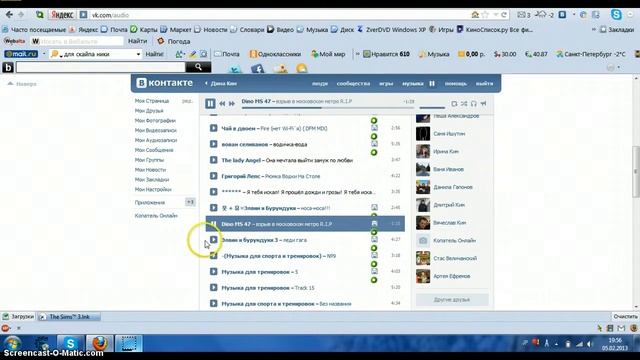Toggle the megaphone broadcast icon in player

(483, 104)
